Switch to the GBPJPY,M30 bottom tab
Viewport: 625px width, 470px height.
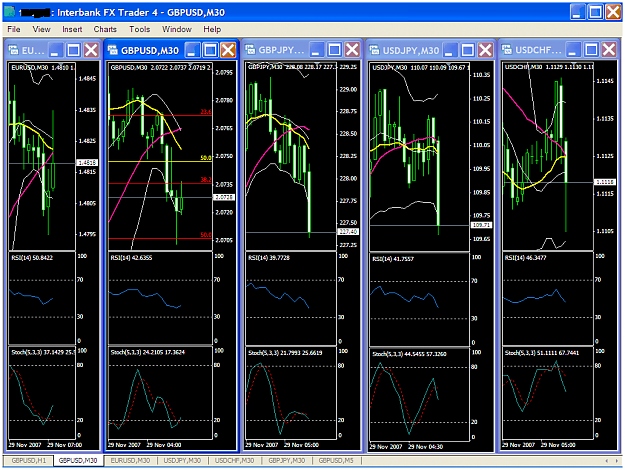pos(287,460)
